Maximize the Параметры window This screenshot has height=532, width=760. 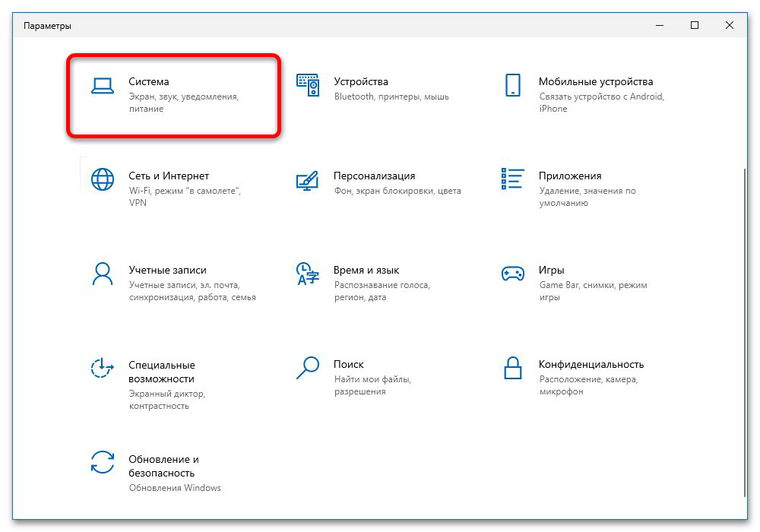(x=695, y=25)
